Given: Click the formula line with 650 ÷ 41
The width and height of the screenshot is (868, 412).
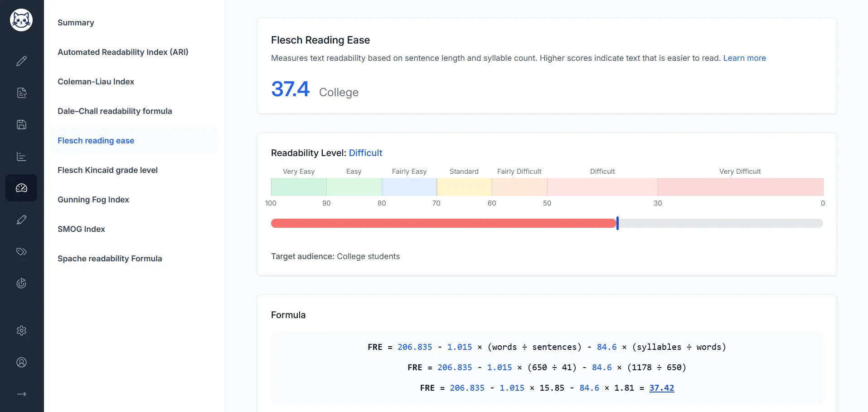Looking at the screenshot, I should [547, 368].
